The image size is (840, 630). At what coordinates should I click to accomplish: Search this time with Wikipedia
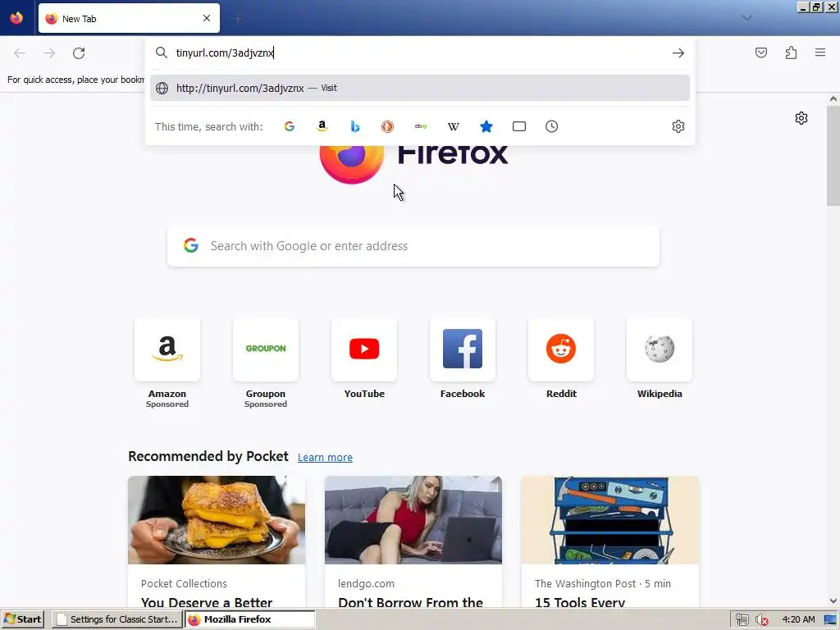pyautogui.click(x=453, y=126)
